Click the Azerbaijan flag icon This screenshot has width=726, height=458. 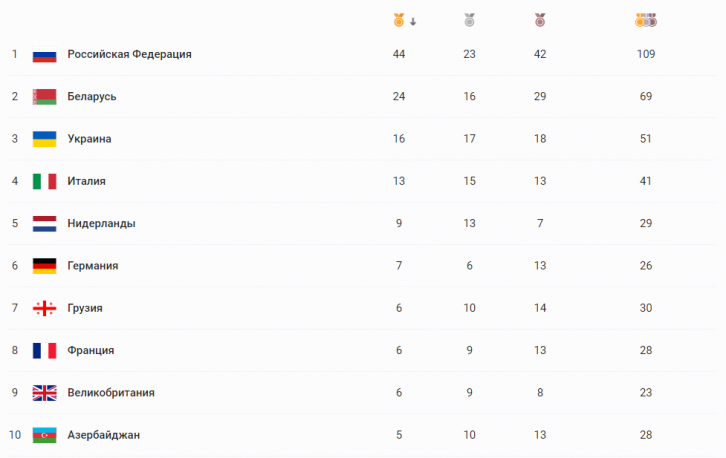(44, 434)
